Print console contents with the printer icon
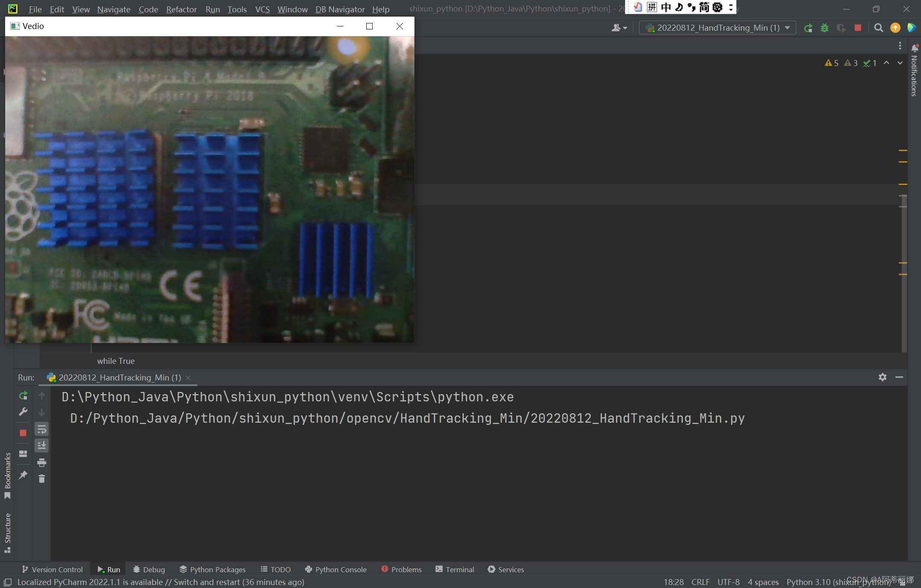The height and width of the screenshot is (588, 921). (41, 462)
